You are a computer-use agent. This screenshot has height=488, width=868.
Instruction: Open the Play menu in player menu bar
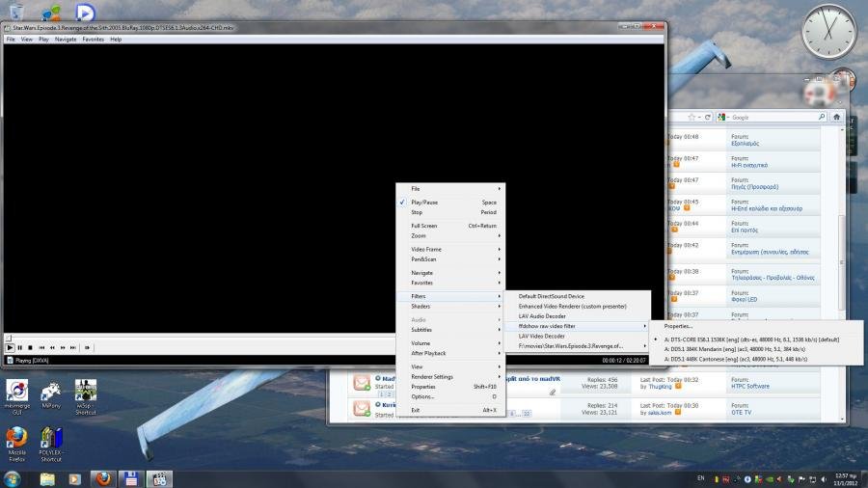[x=43, y=40]
